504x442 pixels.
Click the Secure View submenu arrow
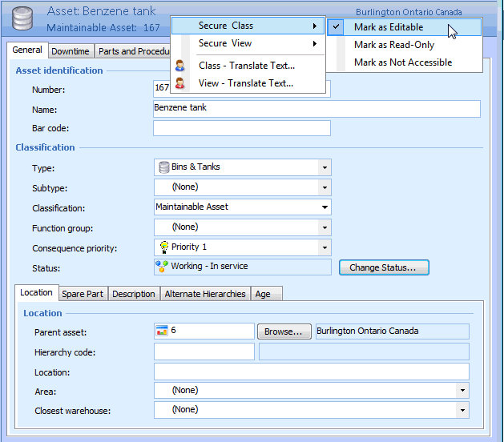coord(315,44)
